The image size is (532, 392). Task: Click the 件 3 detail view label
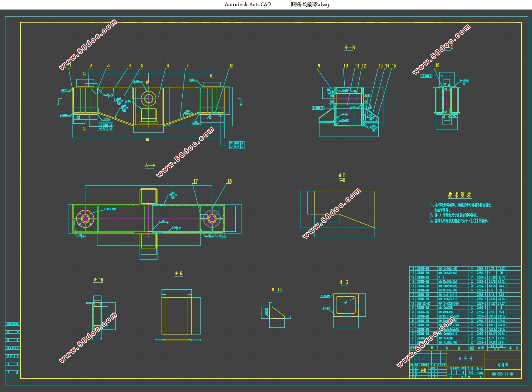tap(344, 283)
